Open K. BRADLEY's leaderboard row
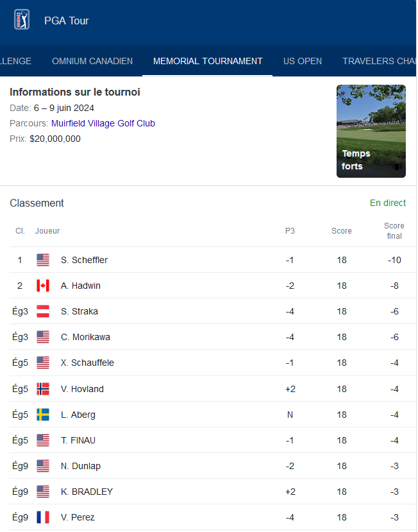Screen dimensions: 418x532 point(213,492)
